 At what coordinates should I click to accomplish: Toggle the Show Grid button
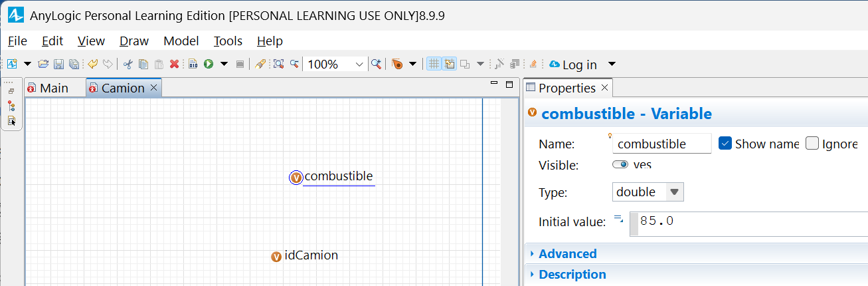click(434, 64)
